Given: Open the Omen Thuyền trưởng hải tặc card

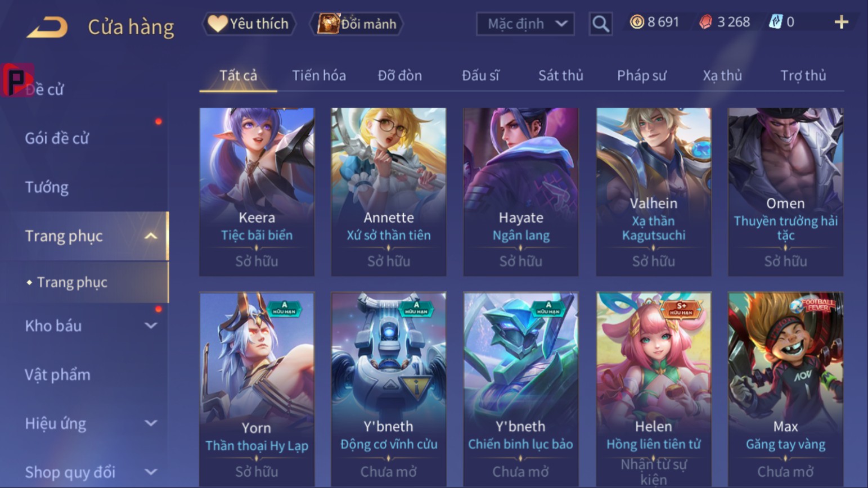Looking at the screenshot, I should click(785, 192).
